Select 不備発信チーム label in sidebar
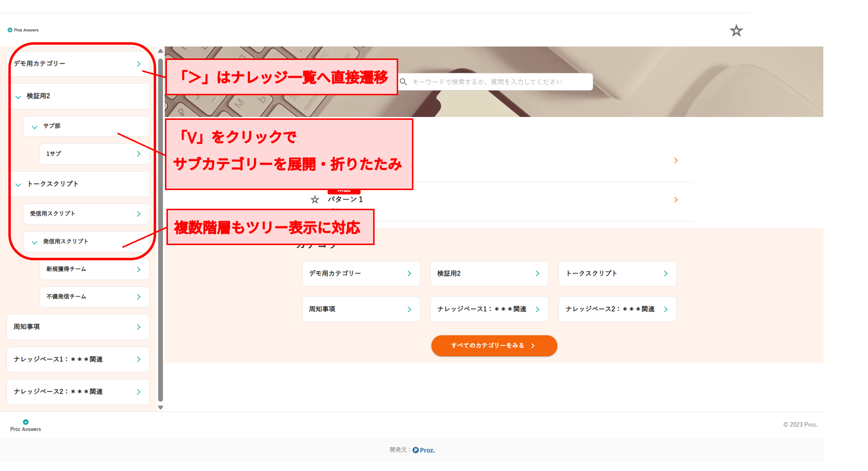This screenshot has width=868, height=471. (66, 297)
